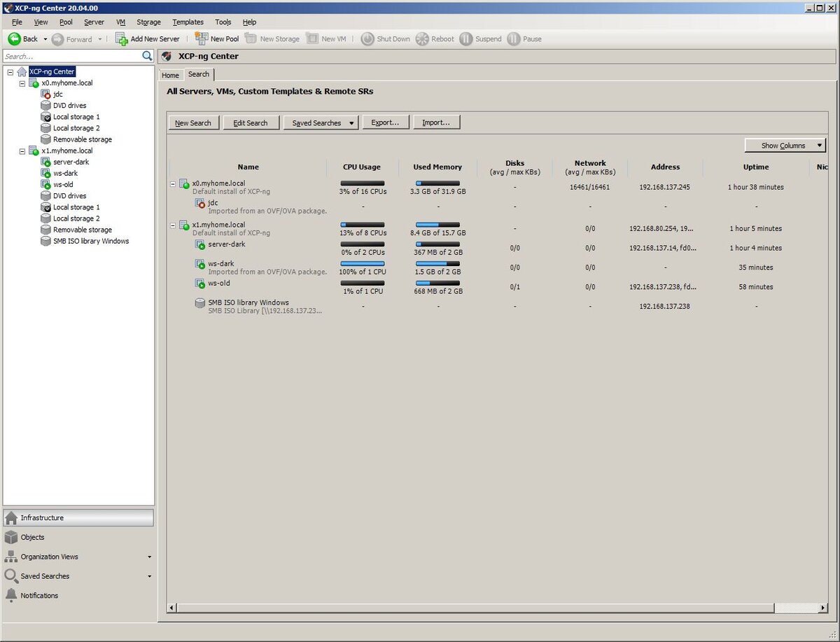This screenshot has width=840, height=642.
Task: Click the Suspend toolbar icon
Action: [466, 39]
